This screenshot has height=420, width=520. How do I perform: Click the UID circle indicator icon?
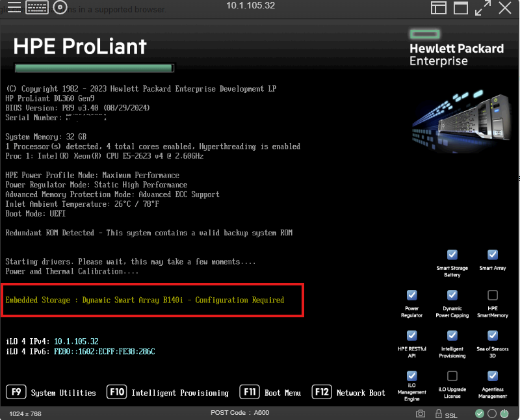[x=492, y=413]
